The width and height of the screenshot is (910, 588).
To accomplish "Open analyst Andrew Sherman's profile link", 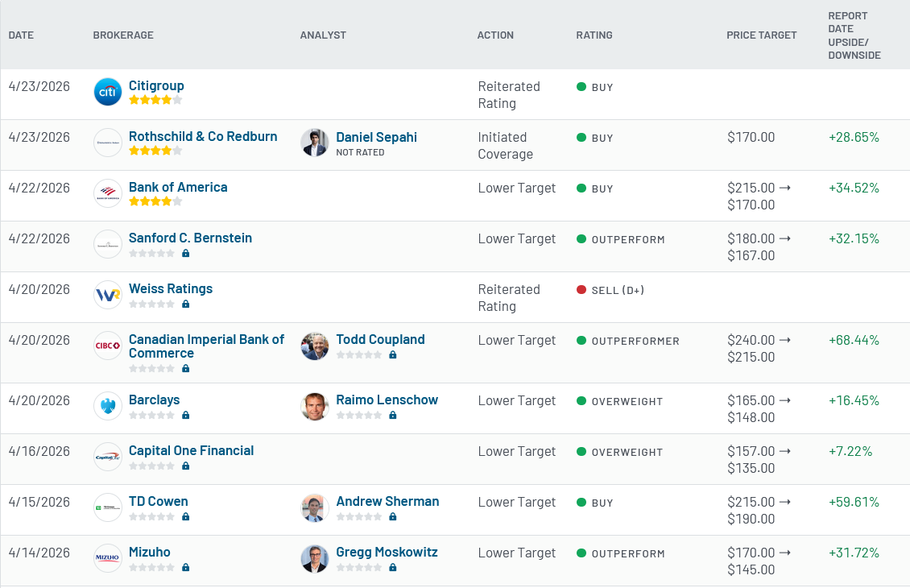I will tap(387, 502).
